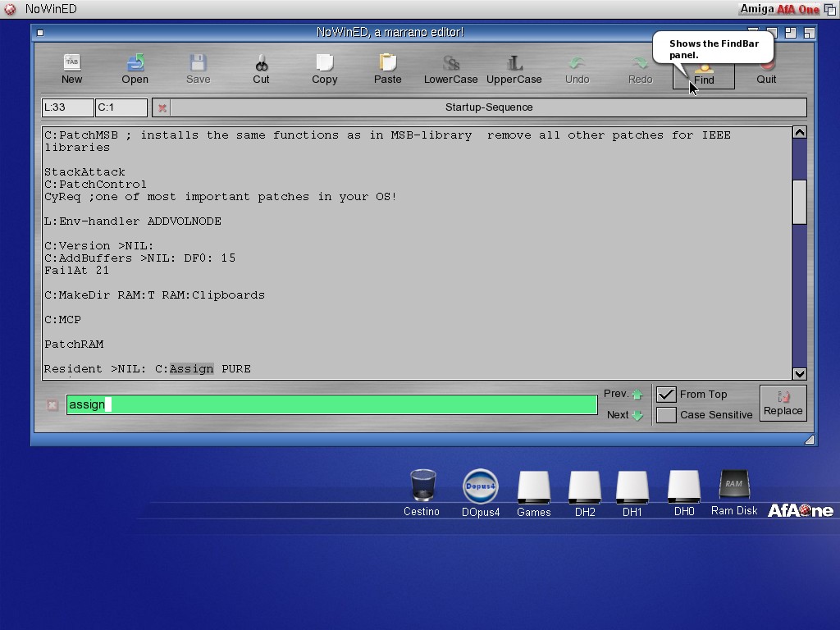Enable the Case Sensitive checkbox
Screen dimensions: 840x630
(x=666, y=415)
